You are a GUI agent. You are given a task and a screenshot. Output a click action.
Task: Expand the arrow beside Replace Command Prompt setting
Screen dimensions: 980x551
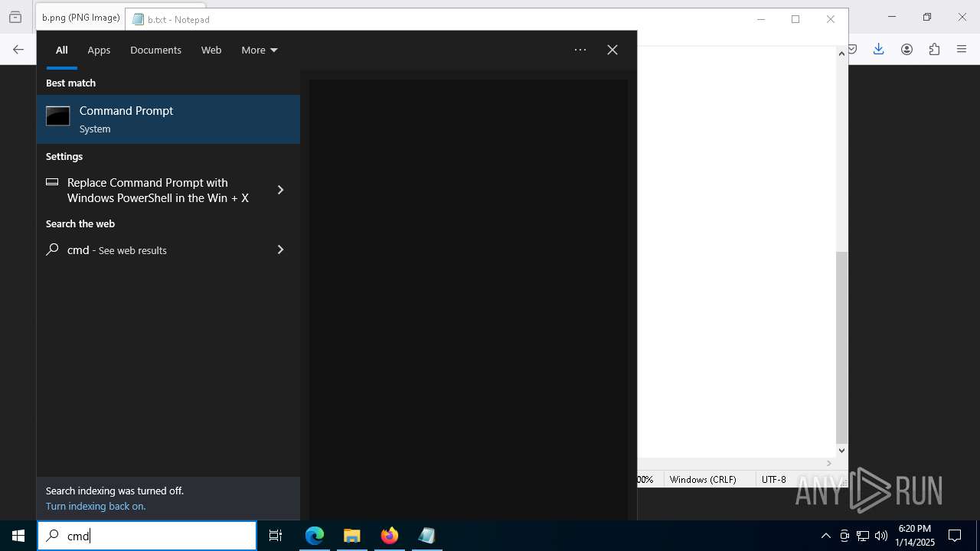(280, 190)
